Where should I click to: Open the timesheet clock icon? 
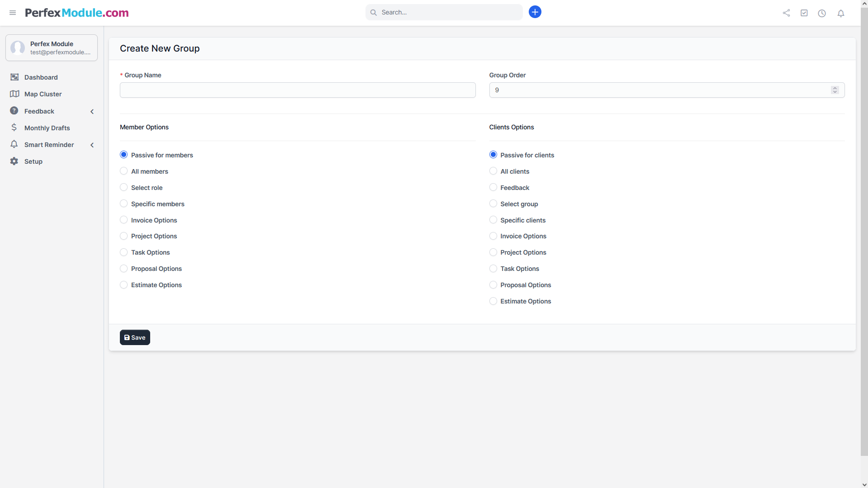[822, 13]
